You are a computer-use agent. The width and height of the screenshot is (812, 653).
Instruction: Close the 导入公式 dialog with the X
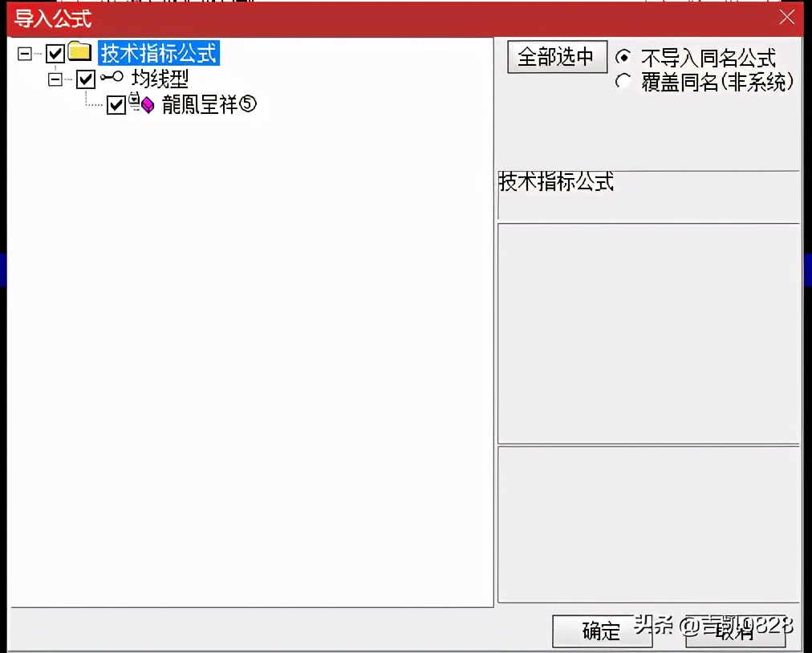point(787,17)
